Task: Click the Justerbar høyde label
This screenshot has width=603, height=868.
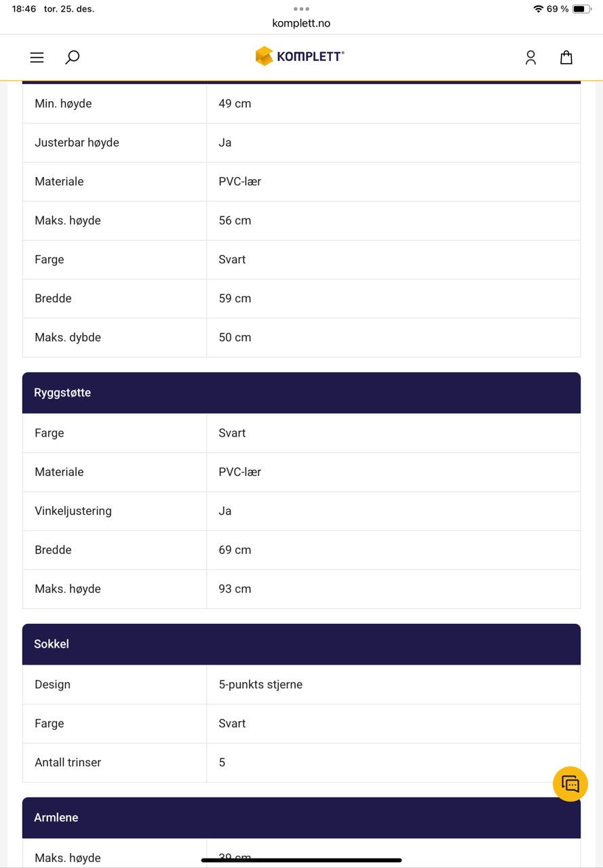Action: point(77,142)
